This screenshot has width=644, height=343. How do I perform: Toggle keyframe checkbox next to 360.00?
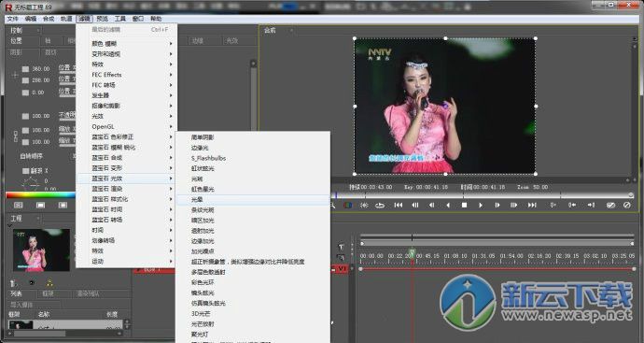click(25, 69)
